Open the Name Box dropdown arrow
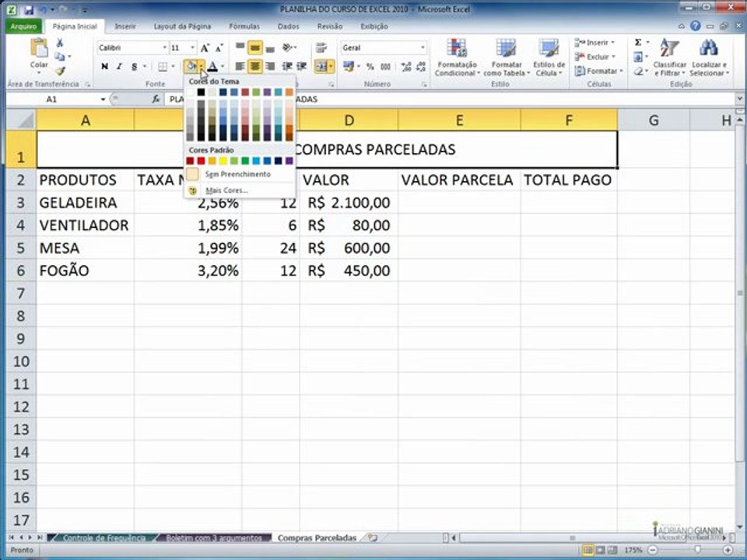 tap(103, 99)
